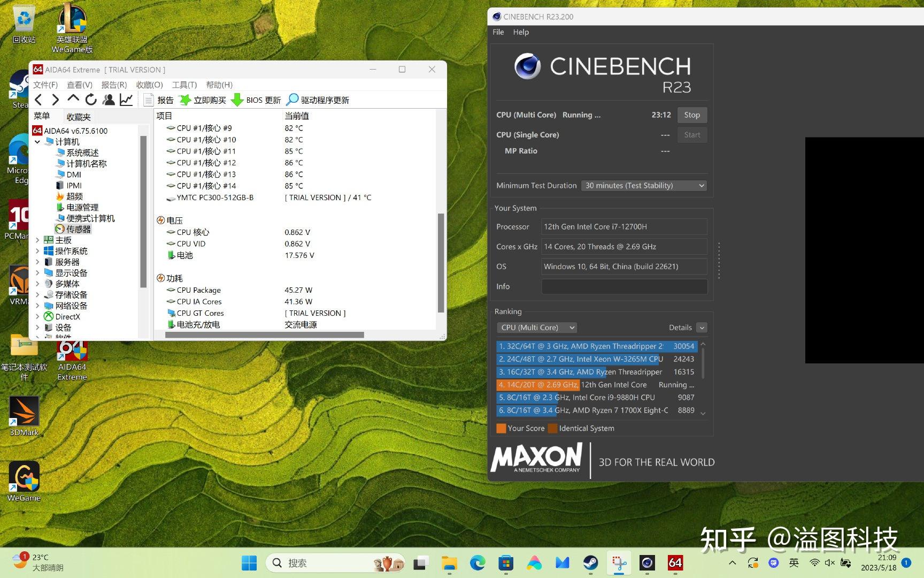
Task: Expand the 服务器 tree node
Action: pos(37,262)
